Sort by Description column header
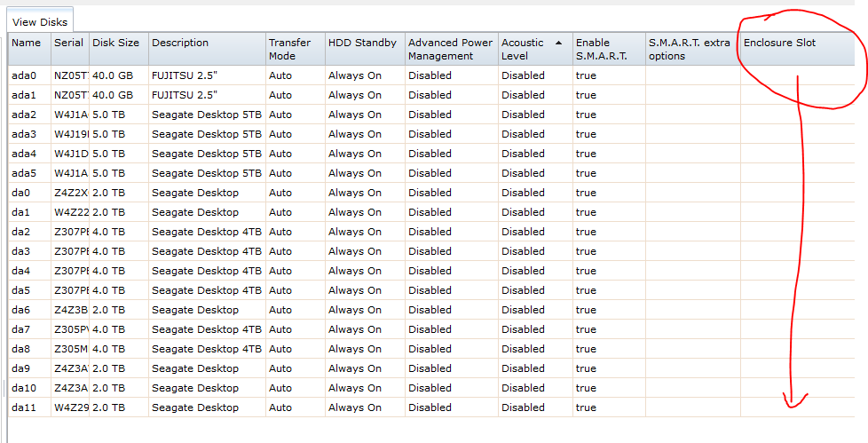The image size is (868, 443). pos(207,50)
